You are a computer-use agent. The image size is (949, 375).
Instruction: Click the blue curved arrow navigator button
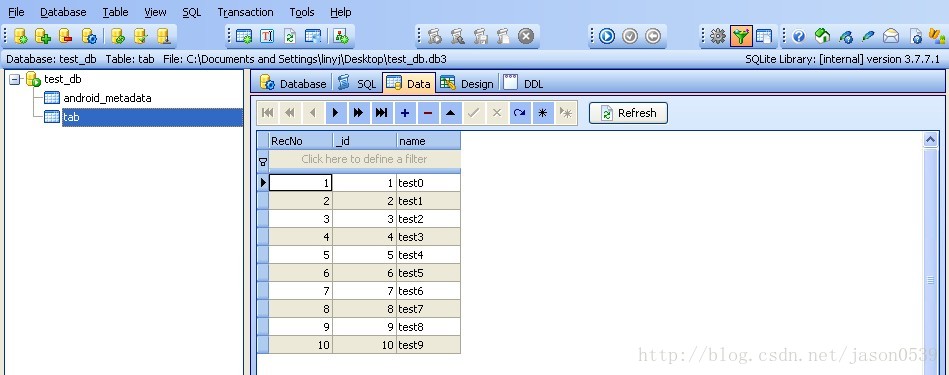coord(519,113)
